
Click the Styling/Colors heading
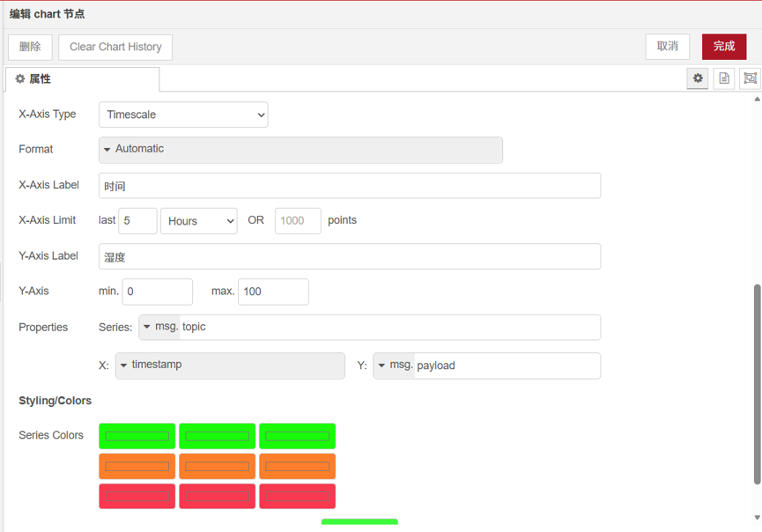(55, 401)
